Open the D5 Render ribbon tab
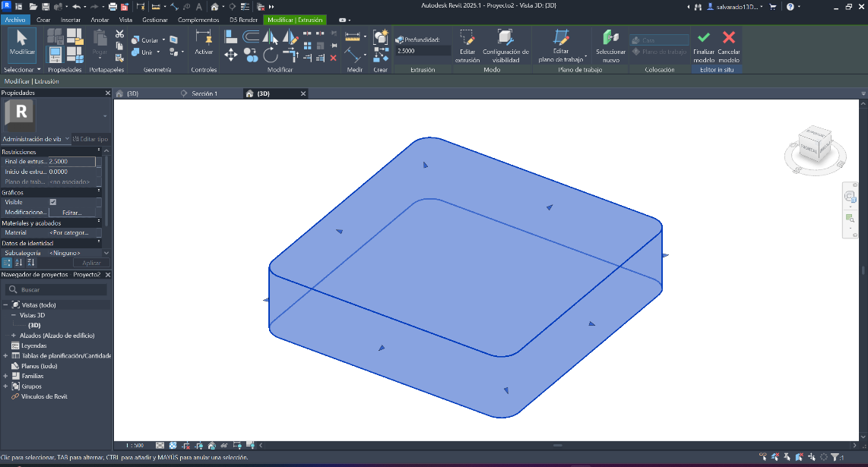Viewport: 868px width, 467px height. coord(243,20)
